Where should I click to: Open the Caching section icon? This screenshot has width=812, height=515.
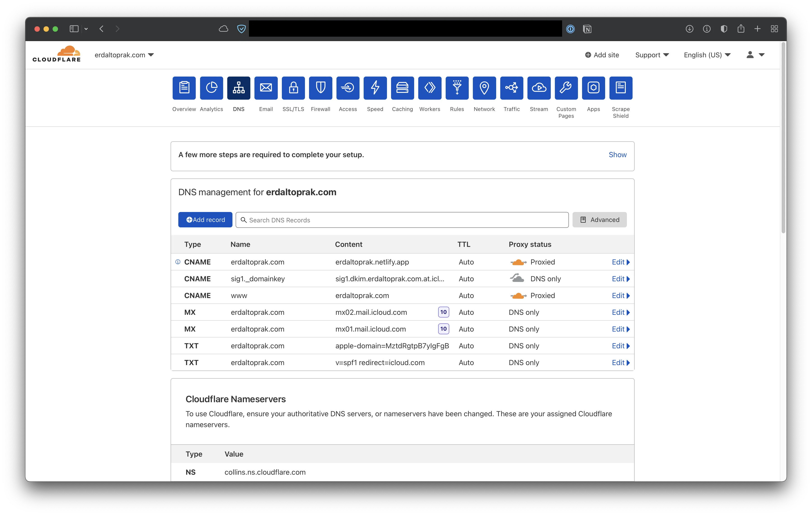402,88
